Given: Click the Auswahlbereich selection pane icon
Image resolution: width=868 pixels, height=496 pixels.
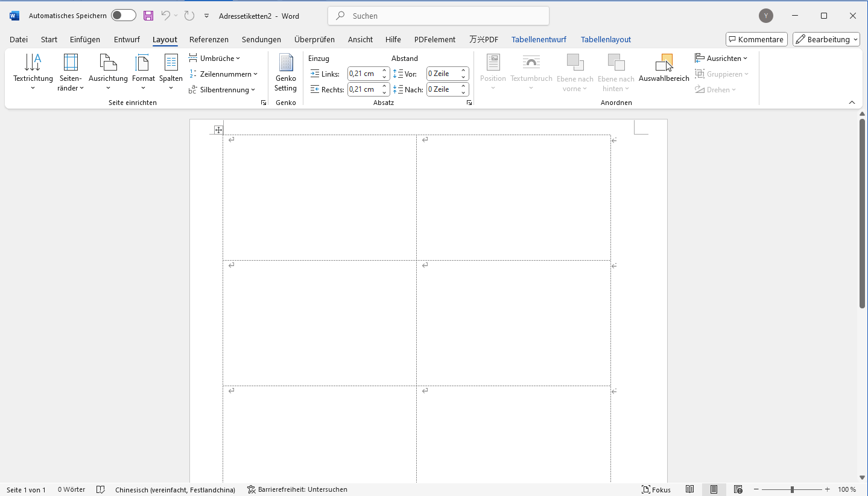Looking at the screenshot, I should coord(664,63).
